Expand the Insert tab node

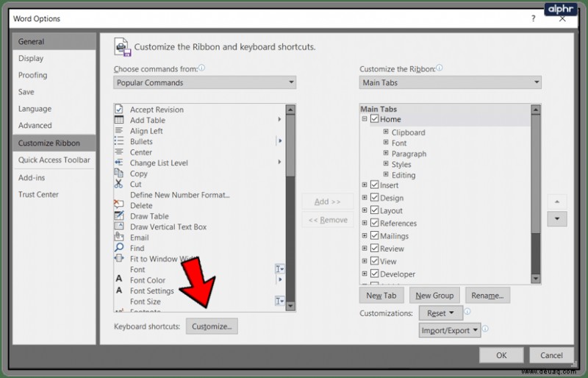pos(364,185)
